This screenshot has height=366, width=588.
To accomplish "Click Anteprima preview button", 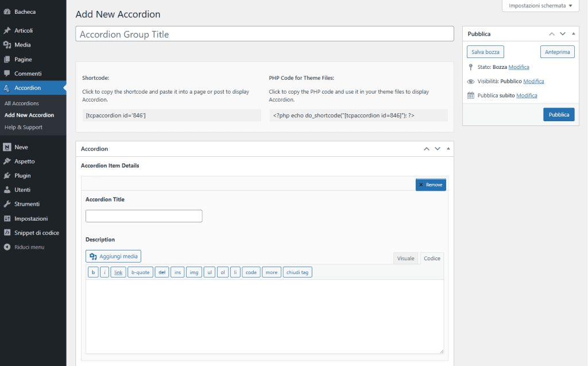I will pos(557,52).
